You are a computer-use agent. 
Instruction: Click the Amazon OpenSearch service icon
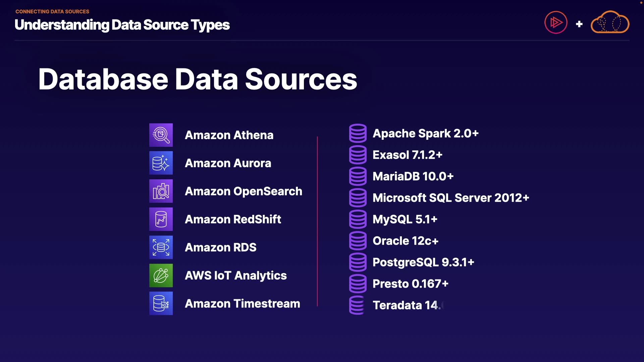[x=161, y=191]
